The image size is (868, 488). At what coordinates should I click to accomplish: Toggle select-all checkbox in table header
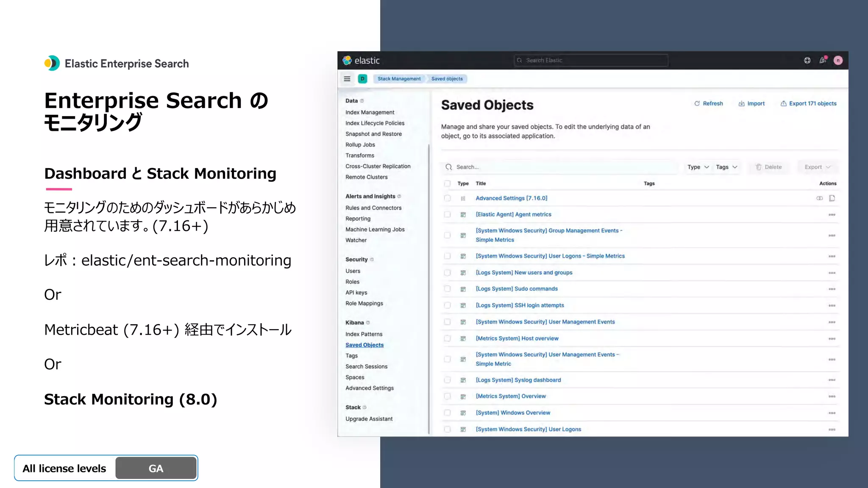tap(447, 183)
